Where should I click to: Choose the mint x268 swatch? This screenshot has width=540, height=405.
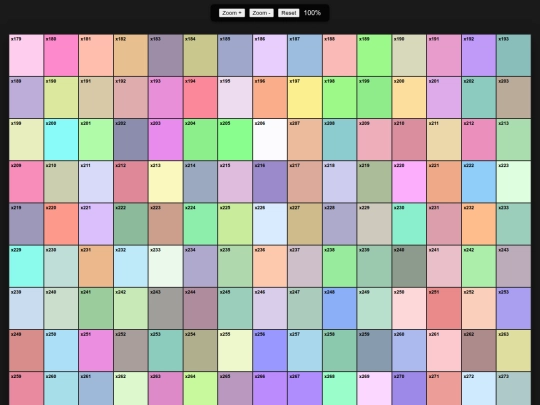[340, 388]
